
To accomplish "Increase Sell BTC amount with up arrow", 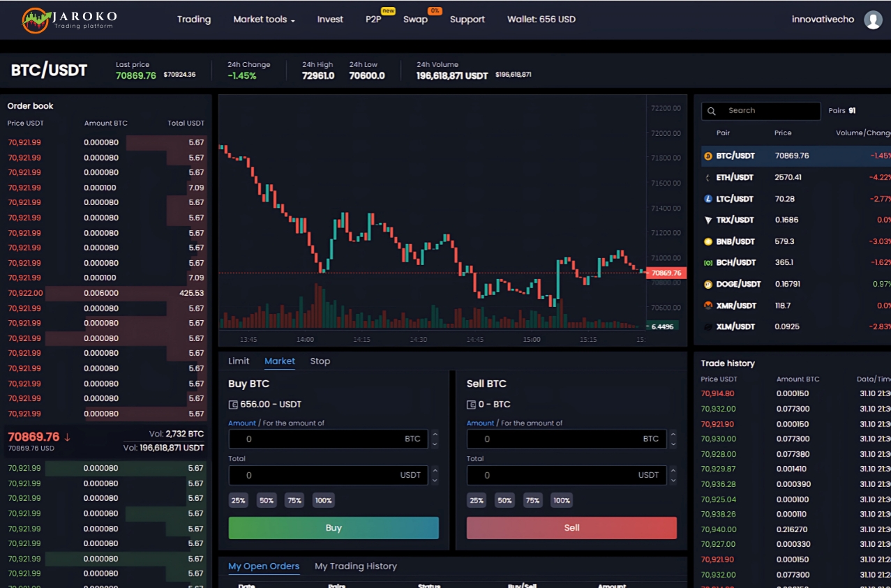I will 673,435.
